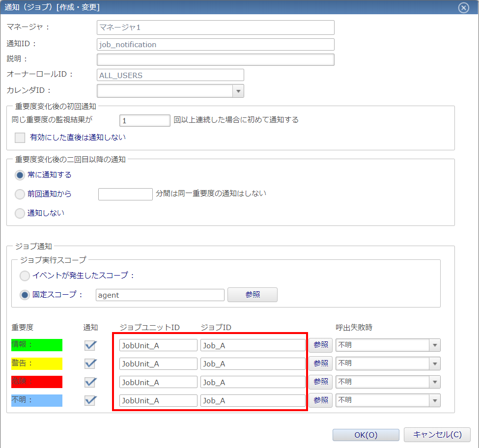
Task: Click 参照 button in 情報 row
Action: click(320, 345)
